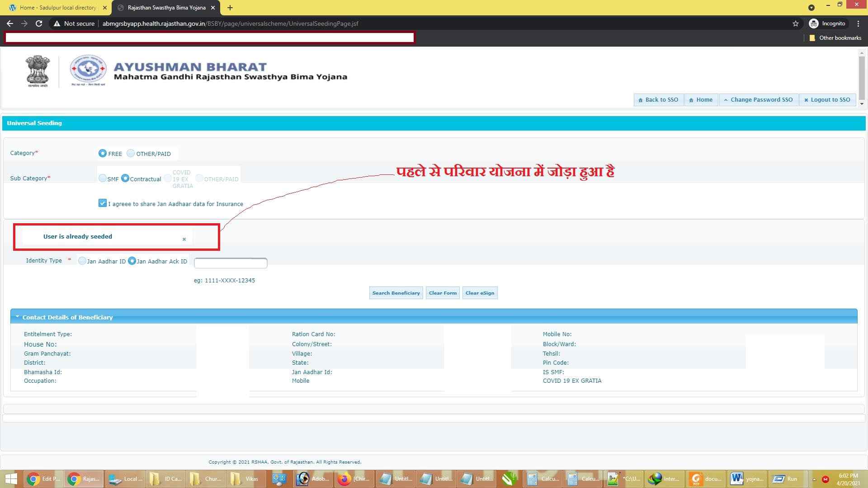Select Jan Aadhar ID identity type
868x488 pixels.
click(x=82, y=261)
